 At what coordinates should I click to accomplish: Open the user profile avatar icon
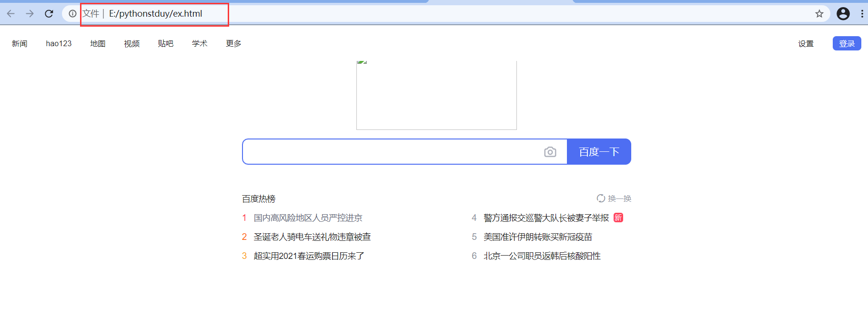pyautogui.click(x=843, y=14)
